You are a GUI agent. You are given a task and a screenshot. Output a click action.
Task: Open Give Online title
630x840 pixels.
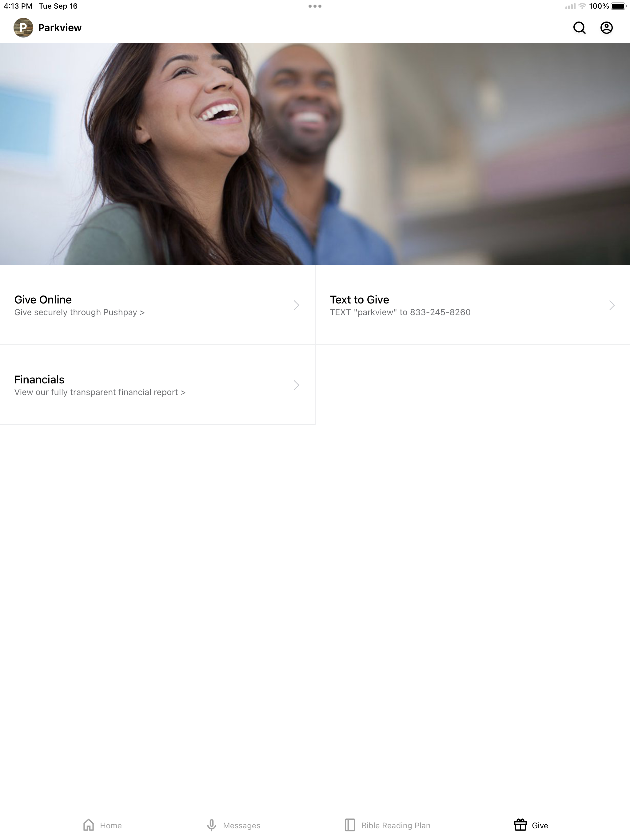coord(43,299)
